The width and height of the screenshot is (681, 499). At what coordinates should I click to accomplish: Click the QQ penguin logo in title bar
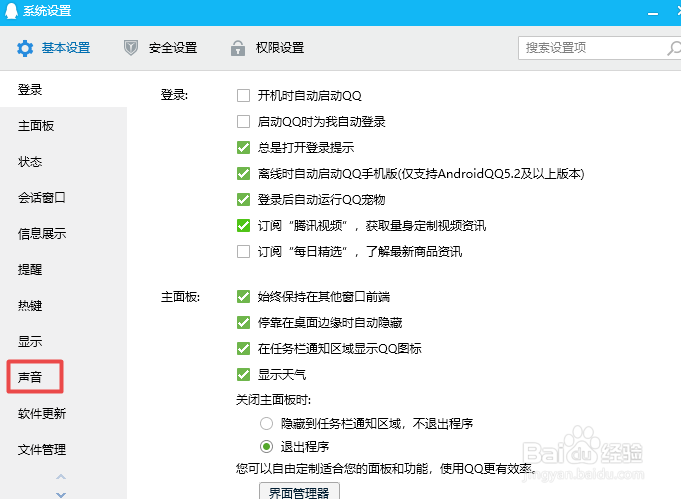point(11,10)
